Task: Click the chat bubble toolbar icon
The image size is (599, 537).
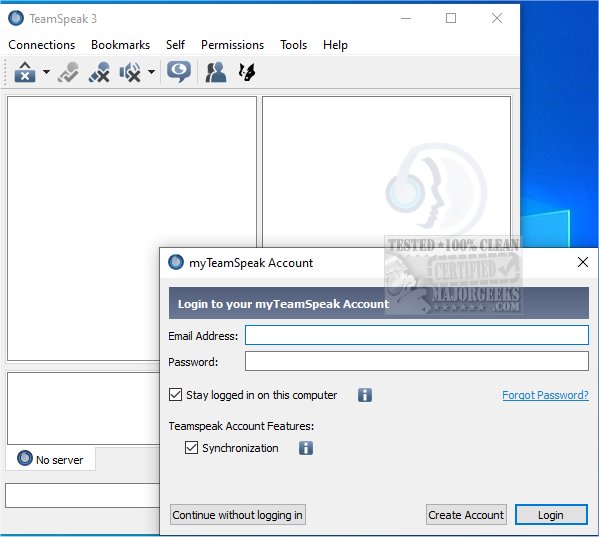Action: click(179, 72)
